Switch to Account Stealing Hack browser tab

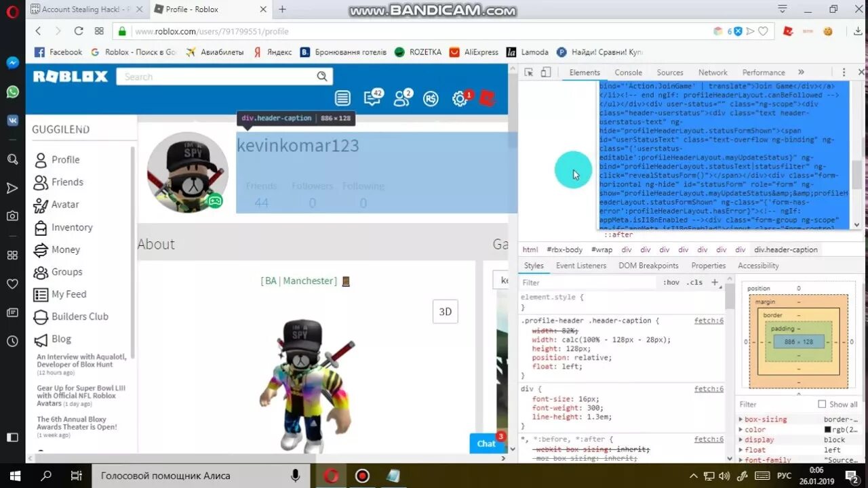click(87, 9)
